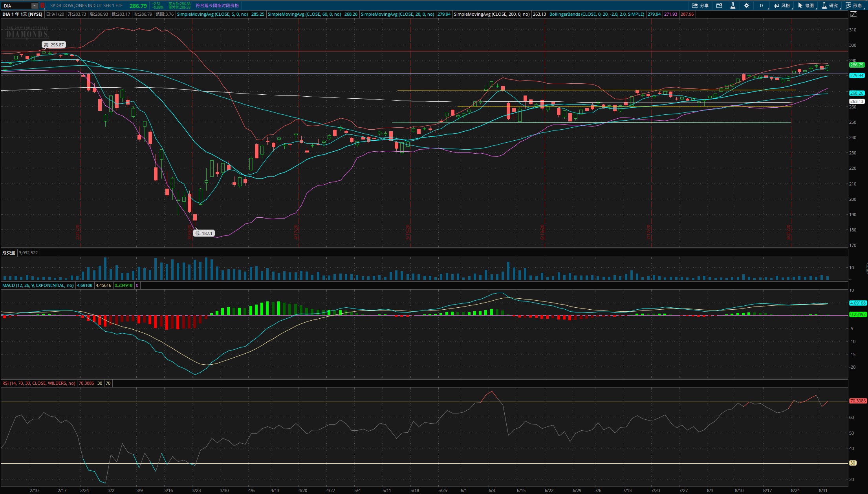The height and width of the screenshot is (494, 868).
Task: Select the BollingerBands study label
Action: [597, 14]
